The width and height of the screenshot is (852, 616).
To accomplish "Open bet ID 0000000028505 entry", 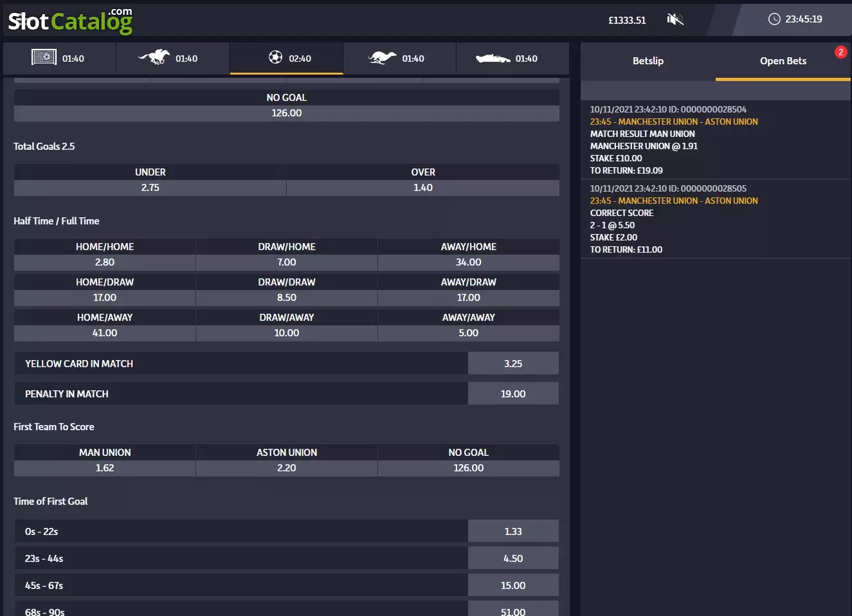I will tap(716, 219).
